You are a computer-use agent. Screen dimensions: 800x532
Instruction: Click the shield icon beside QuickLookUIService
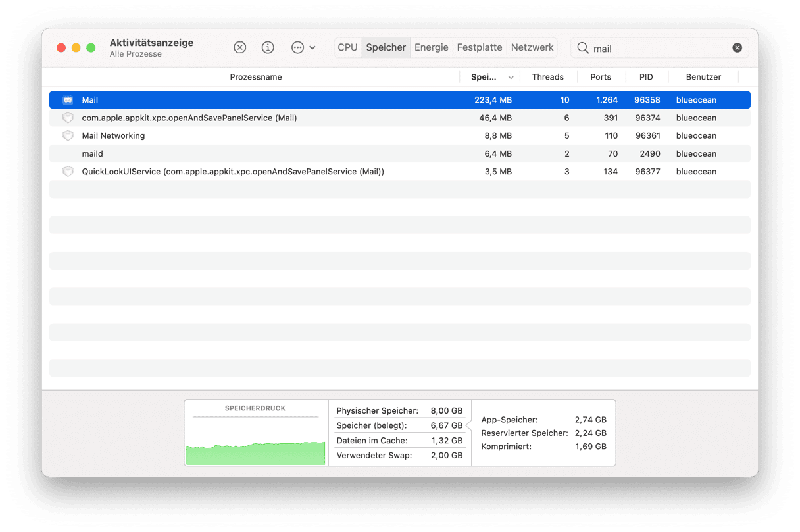point(68,171)
